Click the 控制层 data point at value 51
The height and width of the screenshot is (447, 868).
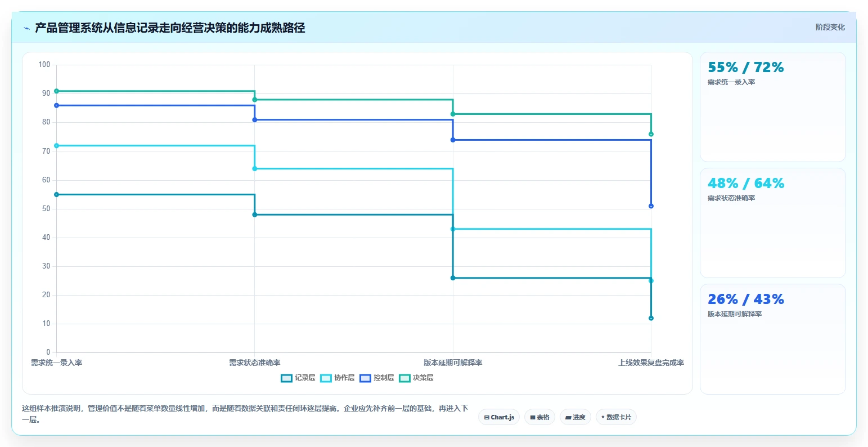click(x=651, y=206)
